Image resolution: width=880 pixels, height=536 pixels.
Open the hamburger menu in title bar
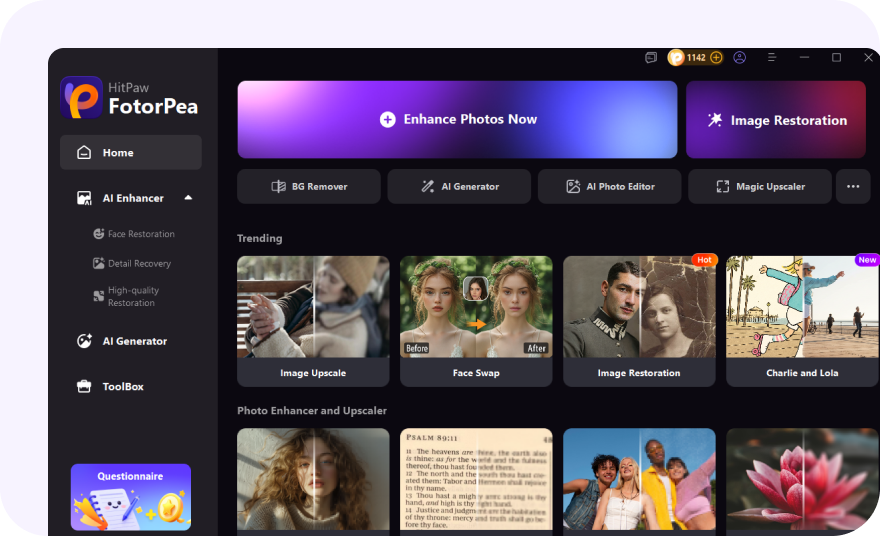[772, 57]
